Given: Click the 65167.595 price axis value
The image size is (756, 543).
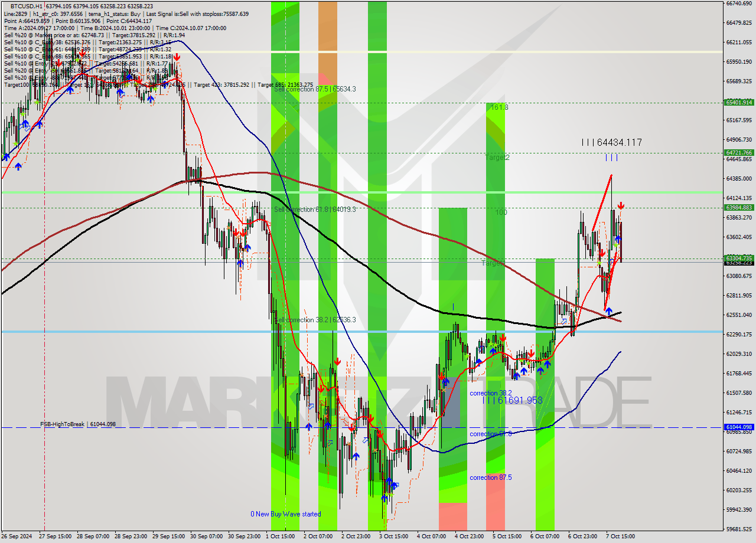Looking at the screenshot, I should pos(738,120).
